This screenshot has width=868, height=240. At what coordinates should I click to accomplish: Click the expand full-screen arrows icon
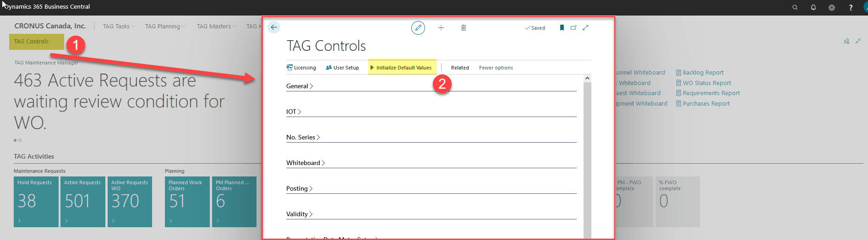pyautogui.click(x=585, y=28)
